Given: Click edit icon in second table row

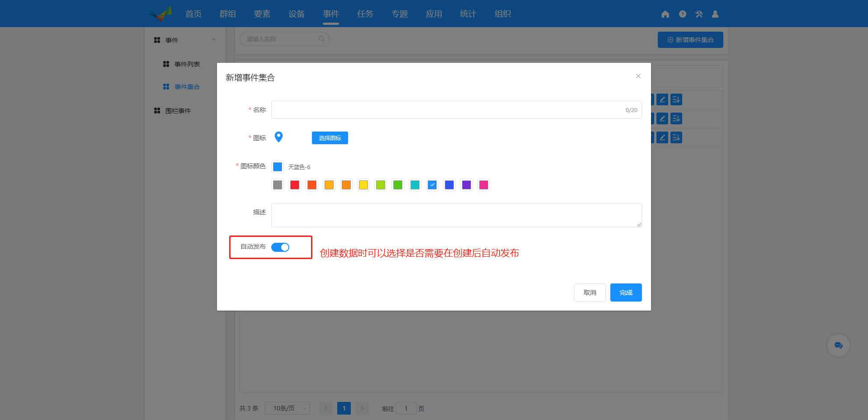Looking at the screenshot, I should click(662, 118).
